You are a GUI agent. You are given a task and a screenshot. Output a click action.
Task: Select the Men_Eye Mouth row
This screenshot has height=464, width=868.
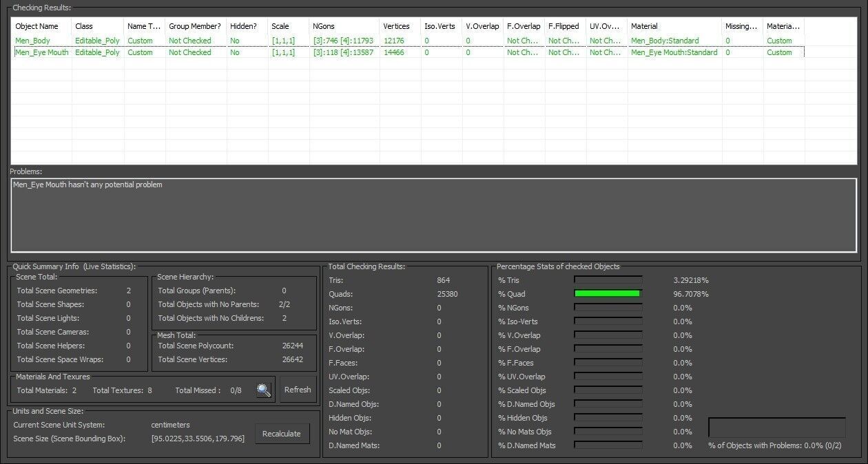click(408, 52)
